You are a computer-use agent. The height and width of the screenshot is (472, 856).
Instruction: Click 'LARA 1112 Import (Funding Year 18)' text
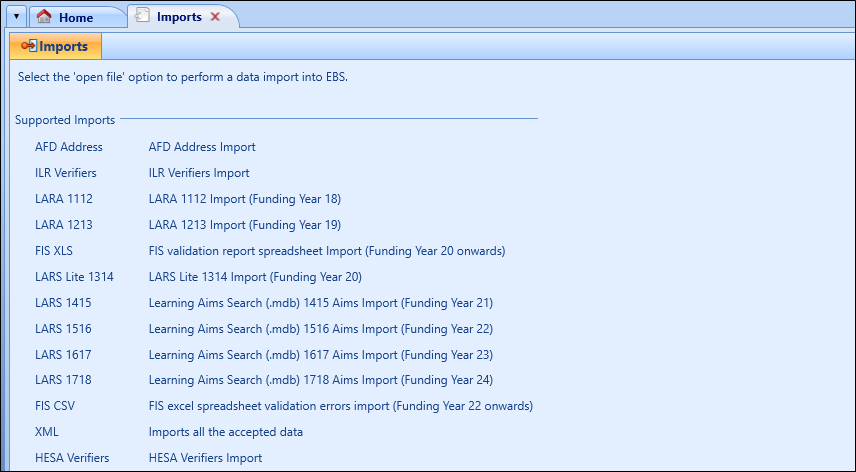point(245,199)
